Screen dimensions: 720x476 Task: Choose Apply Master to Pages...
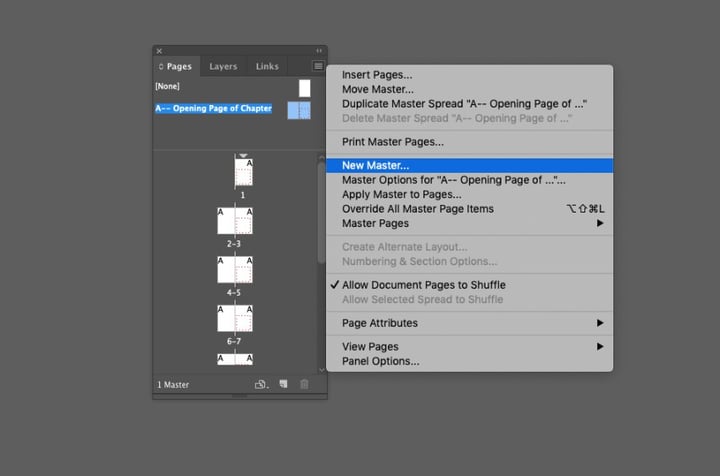click(469, 195)
